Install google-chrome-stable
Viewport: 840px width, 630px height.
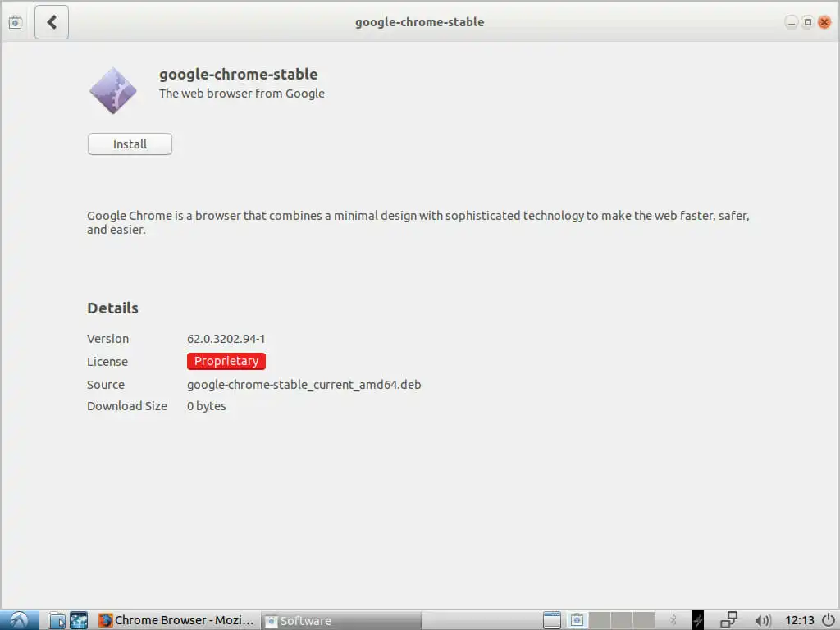(130, 144)
